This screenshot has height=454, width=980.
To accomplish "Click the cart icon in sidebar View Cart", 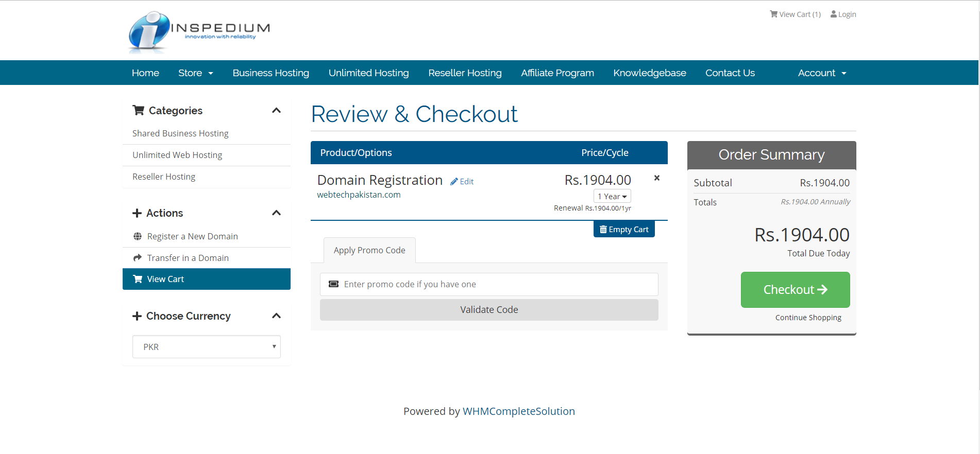I will (138, 279).
